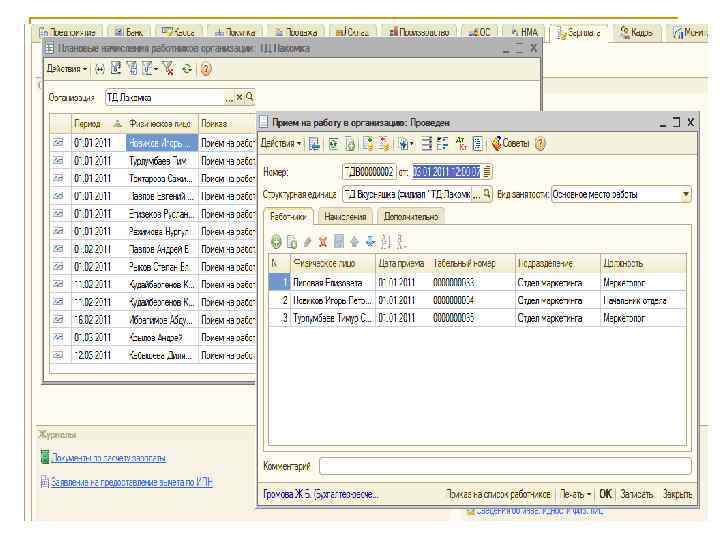Open Действия menu in Прием на работу window

click(281, 143)
